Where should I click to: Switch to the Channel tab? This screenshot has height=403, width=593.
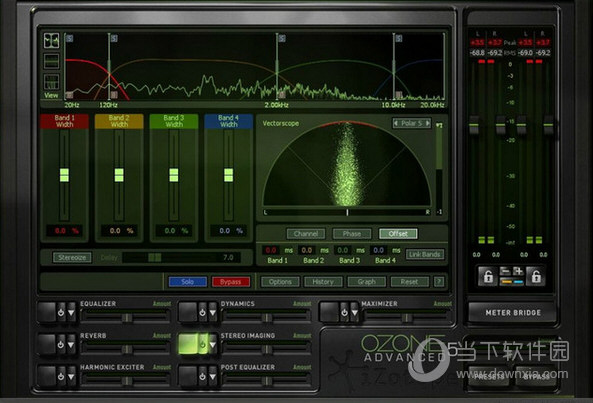[x=306, y=234]
